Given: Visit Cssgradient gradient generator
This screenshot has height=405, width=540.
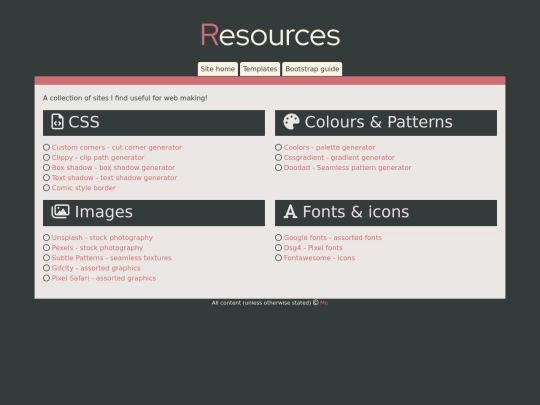Looking at the screenshot, I should point(339,157).
